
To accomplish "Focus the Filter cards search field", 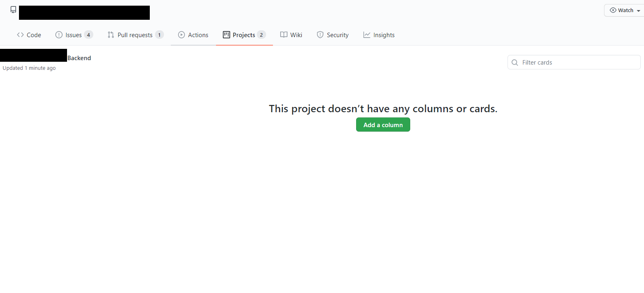I will (x=574, y=62).
